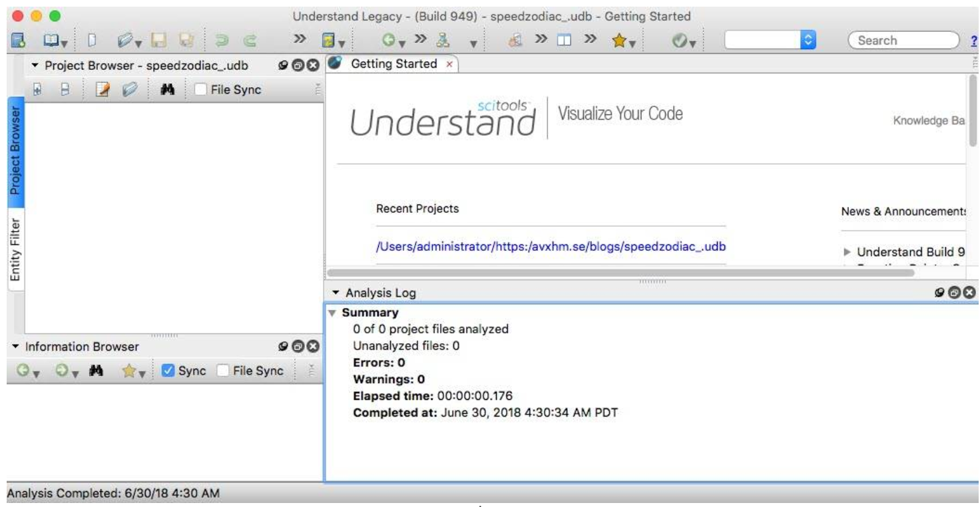Image resolution: width=980 pixels, height=507 pixels.
Task: Click the Knowledge Base link
Action: [x=929, y=121]
